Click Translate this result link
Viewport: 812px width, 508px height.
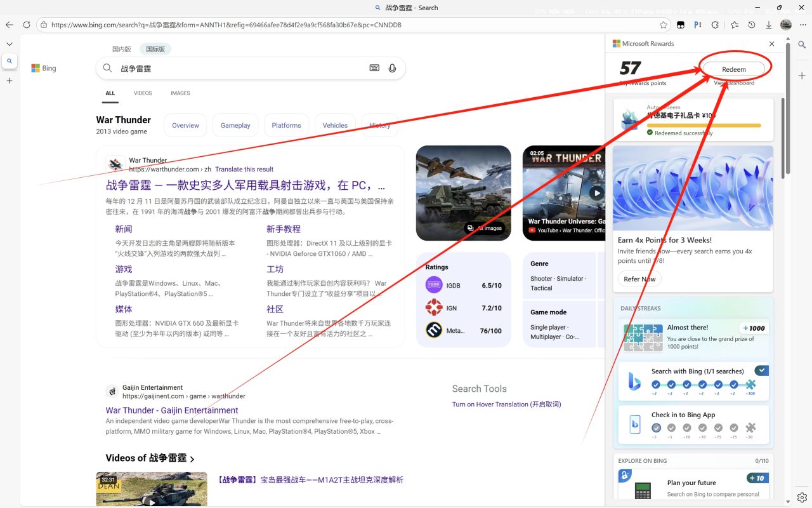click(x=244, y=170)
